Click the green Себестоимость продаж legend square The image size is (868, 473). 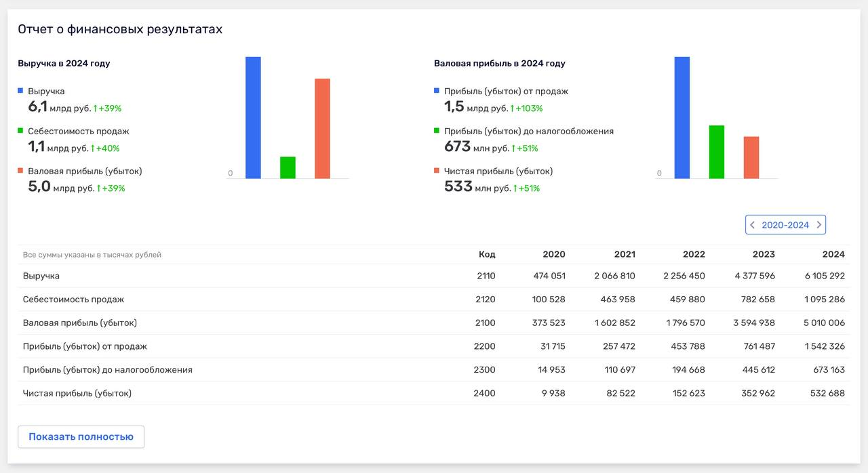click(20, 130)
